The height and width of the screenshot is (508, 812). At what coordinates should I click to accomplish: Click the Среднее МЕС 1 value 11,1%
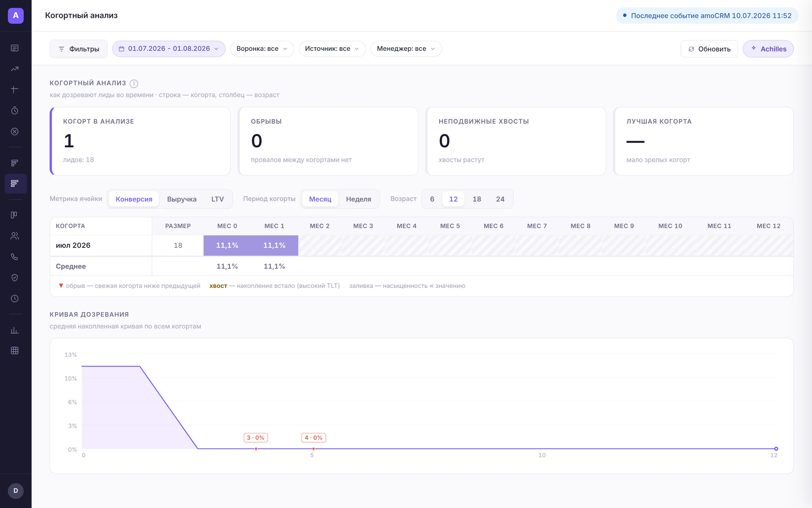pos(274,267)
